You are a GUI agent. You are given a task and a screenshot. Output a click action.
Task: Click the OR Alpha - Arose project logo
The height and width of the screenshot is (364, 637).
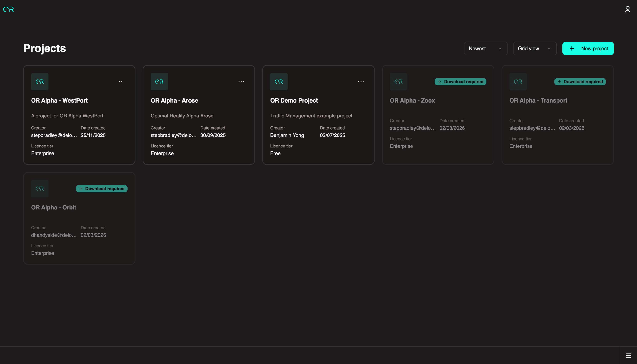(x=159, y=82)
